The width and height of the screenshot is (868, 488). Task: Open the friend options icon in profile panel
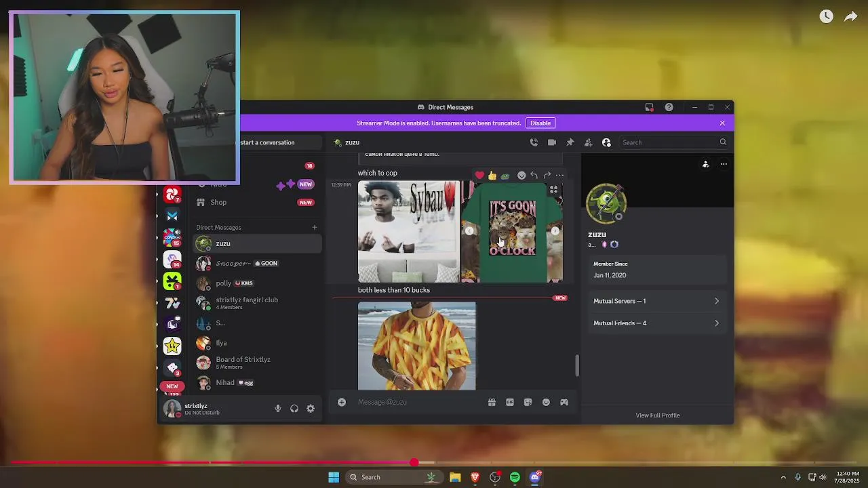[x=705, y=164]
